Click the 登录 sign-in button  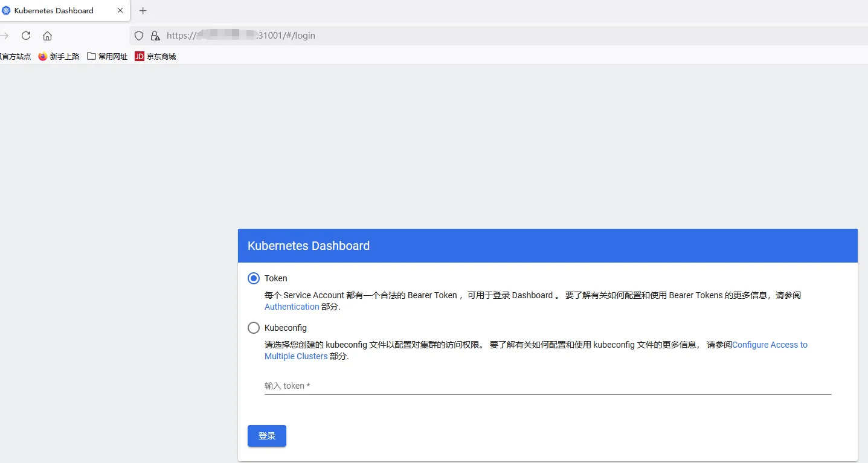point(266,436)
